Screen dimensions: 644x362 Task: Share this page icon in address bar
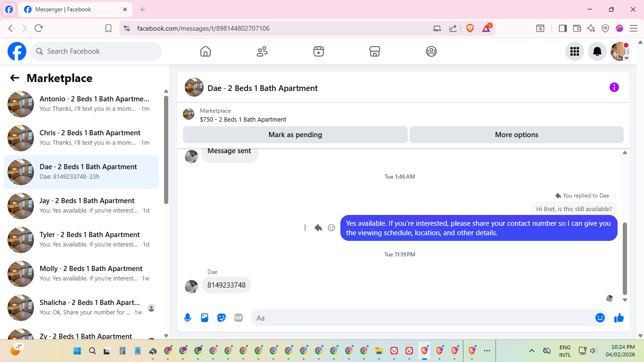point(453,28)
